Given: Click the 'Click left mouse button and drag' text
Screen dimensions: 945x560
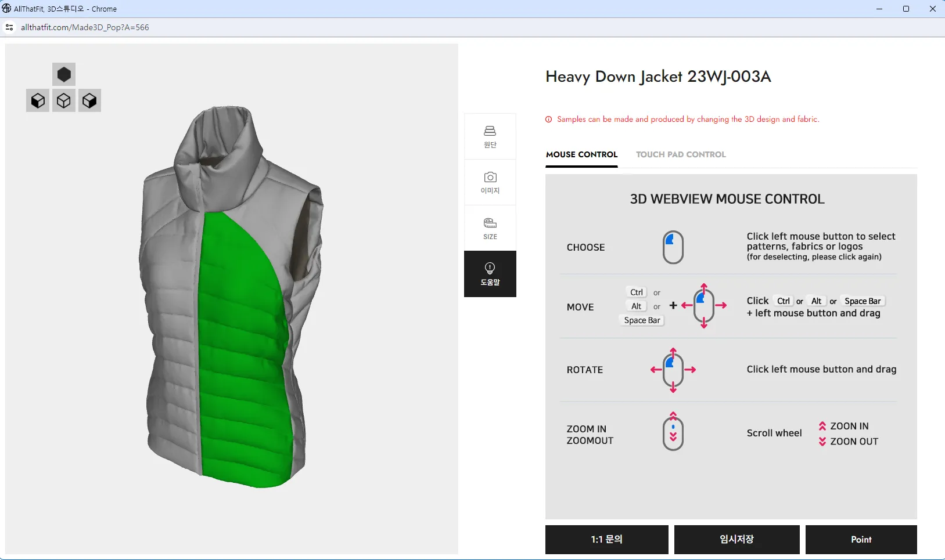Looking at the screenshot, I should click(x=821, y=369).
